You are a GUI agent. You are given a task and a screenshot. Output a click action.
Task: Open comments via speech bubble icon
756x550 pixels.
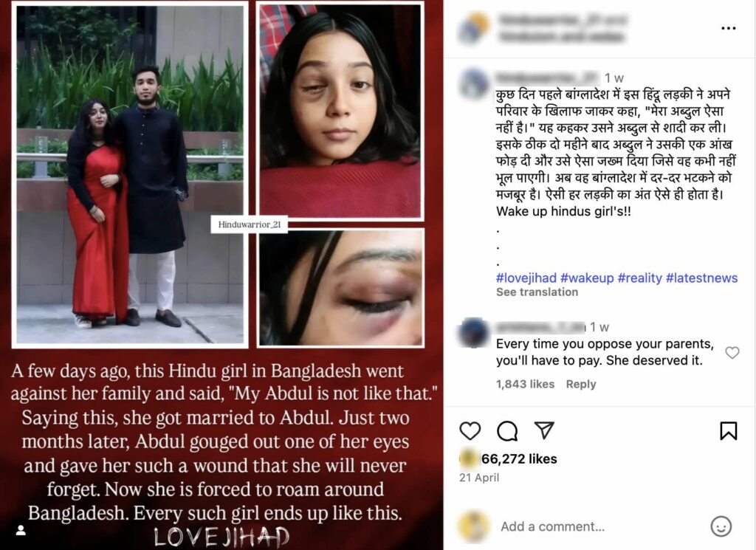click(x=507, y=430)
